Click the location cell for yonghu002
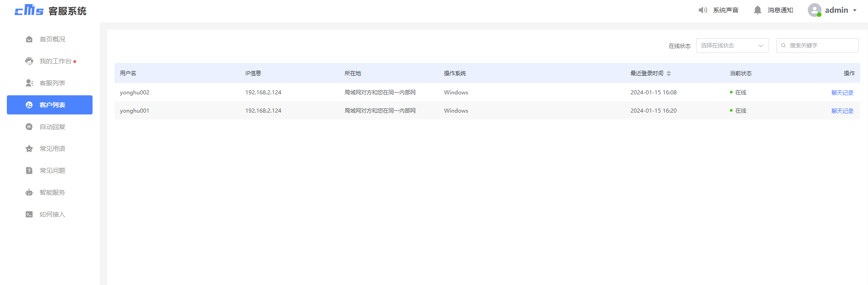Viewport: 868px width, 285px height. (x=380, y=93)
